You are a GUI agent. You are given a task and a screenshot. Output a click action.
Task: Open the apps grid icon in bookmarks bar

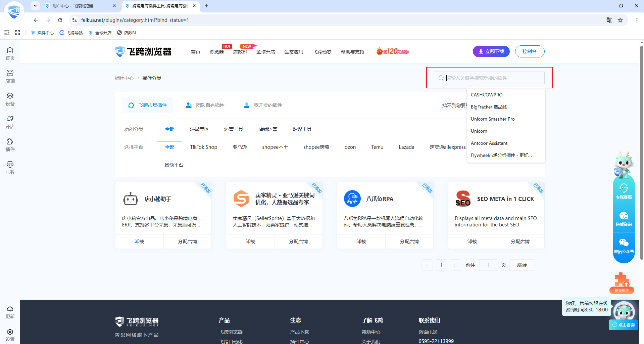17,33
